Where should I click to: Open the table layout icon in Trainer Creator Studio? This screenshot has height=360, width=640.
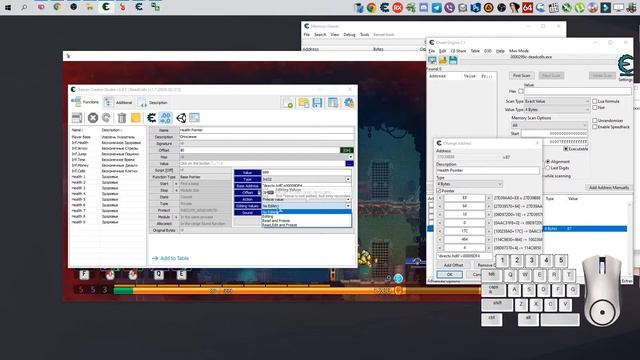coord(333,103)
